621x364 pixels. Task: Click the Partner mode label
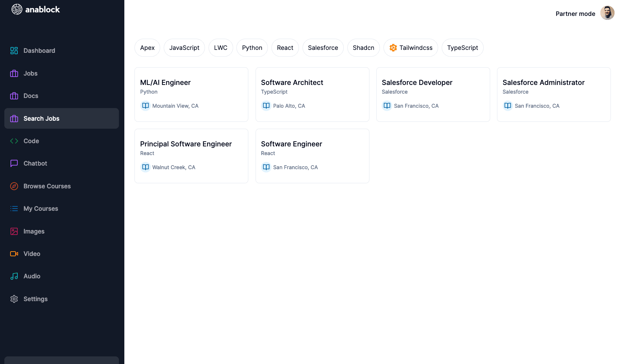pyautogui.click(x=575, y=14)
